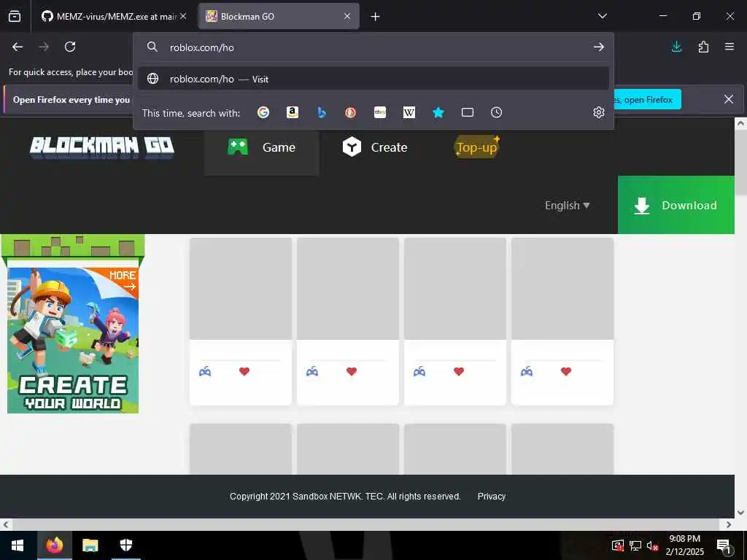Click the muted volume tray icon
The image size is (747, 560).
(652, 545)
